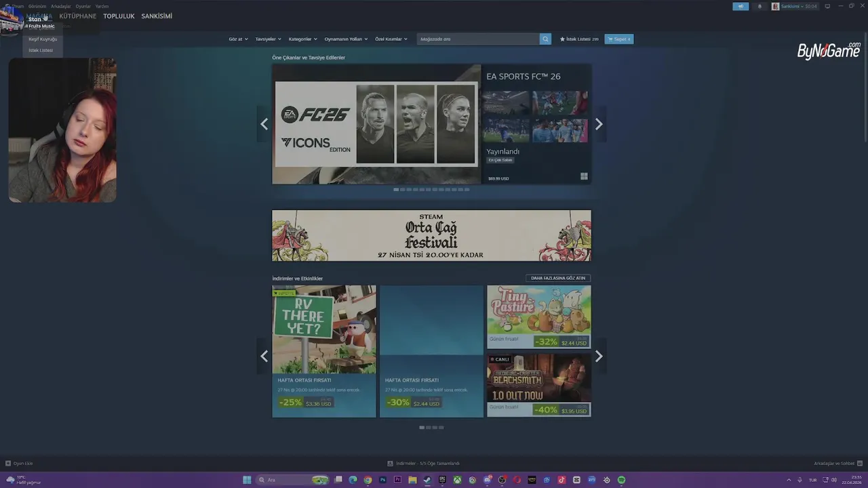Open Task View on the taskbar
This screenshot has width=868, height=488.
(338, 480)
